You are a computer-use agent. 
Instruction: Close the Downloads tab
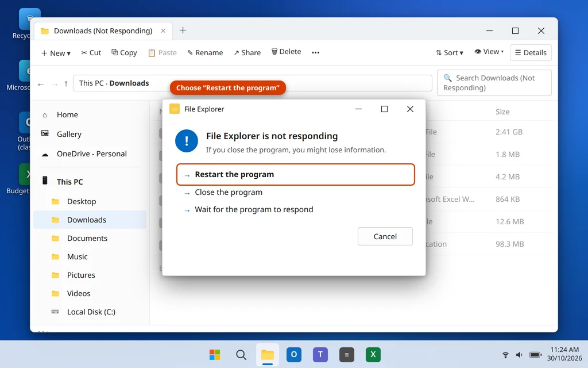click(163, 31)
